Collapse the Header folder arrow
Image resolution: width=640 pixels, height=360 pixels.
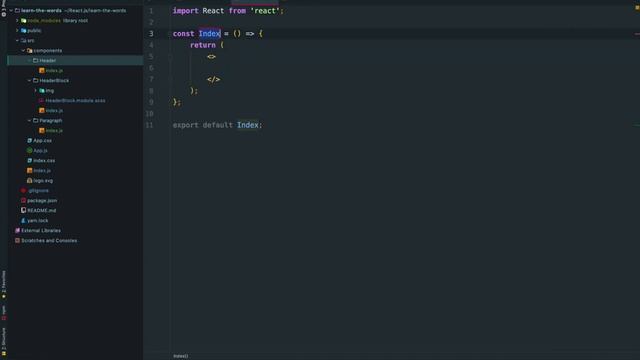pos(29,60)
